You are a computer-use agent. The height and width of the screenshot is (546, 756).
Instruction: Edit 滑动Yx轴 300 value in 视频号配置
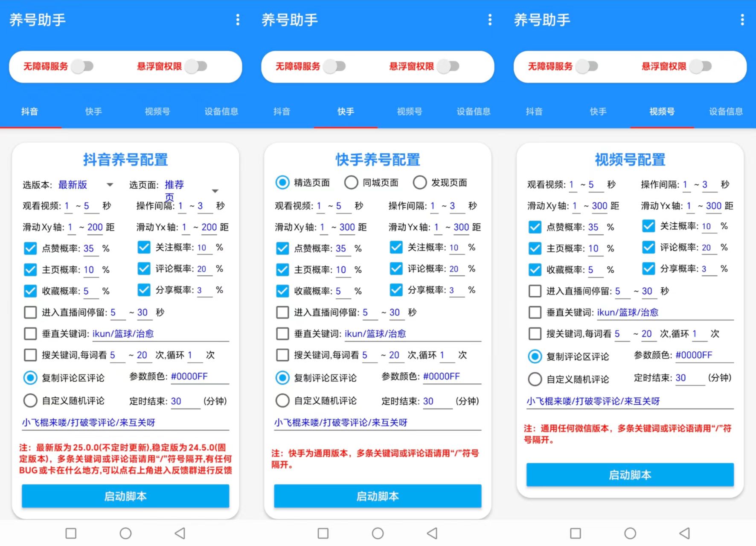tap(714, 206)
